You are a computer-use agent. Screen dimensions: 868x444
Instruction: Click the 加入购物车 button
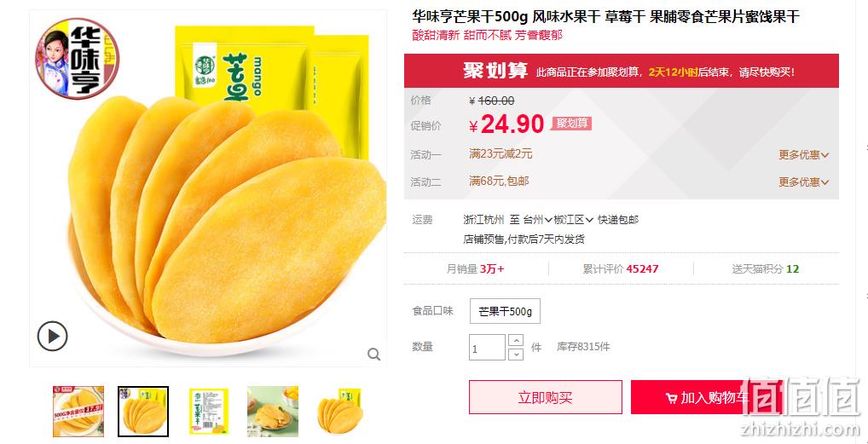[708, 397]
